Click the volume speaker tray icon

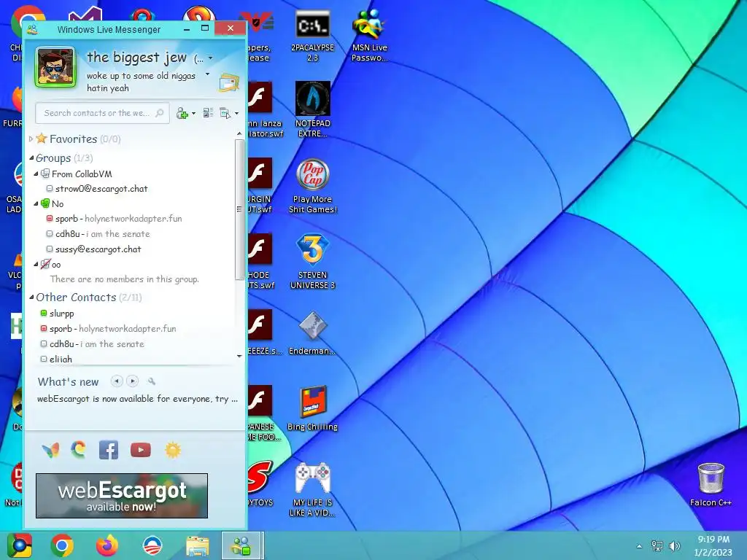pyautogui.click(x=675, y=546)
